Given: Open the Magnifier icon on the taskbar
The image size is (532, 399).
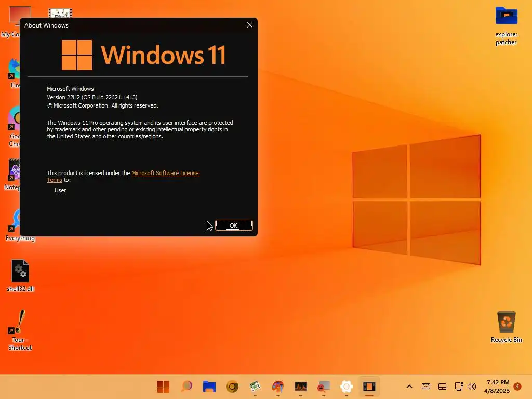Looking at the screenshot, I should [324, 387].
